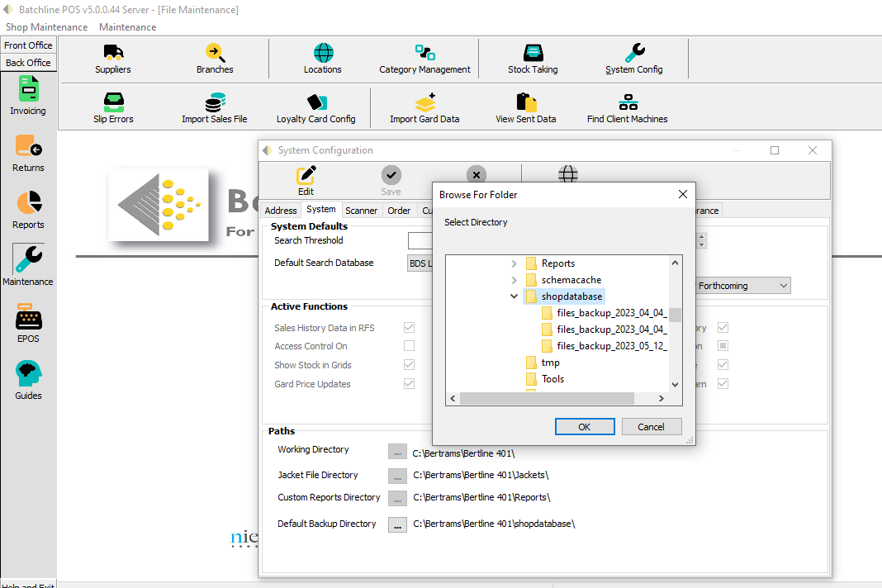Select the shopdatabase folder
This screenshot has width=882, height=588.
[564, 296]
